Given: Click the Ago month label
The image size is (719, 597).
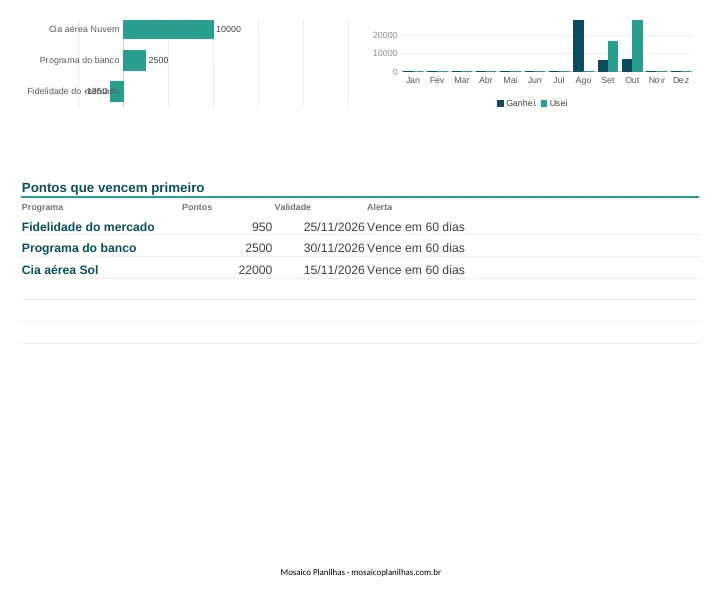Looking at the screenshot, I should [583, 80].
